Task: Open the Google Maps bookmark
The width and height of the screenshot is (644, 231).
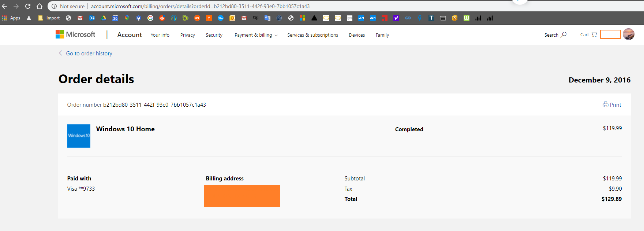Action: point(127,18)
